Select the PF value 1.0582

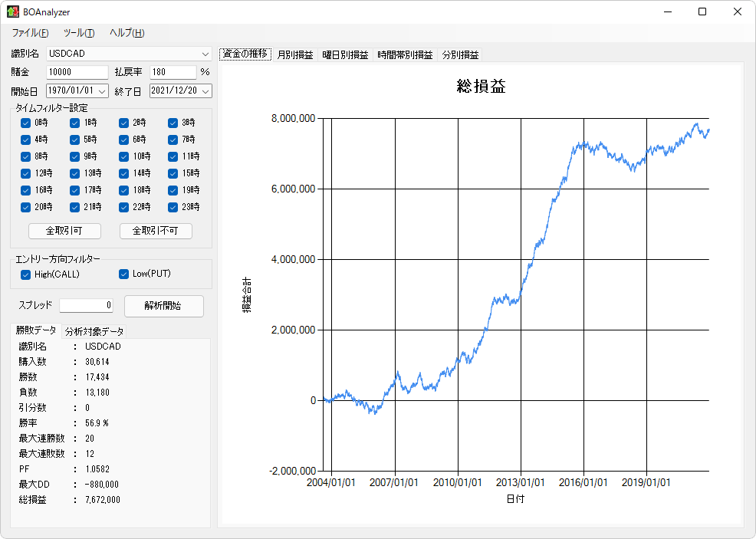(x=97, y=469)
